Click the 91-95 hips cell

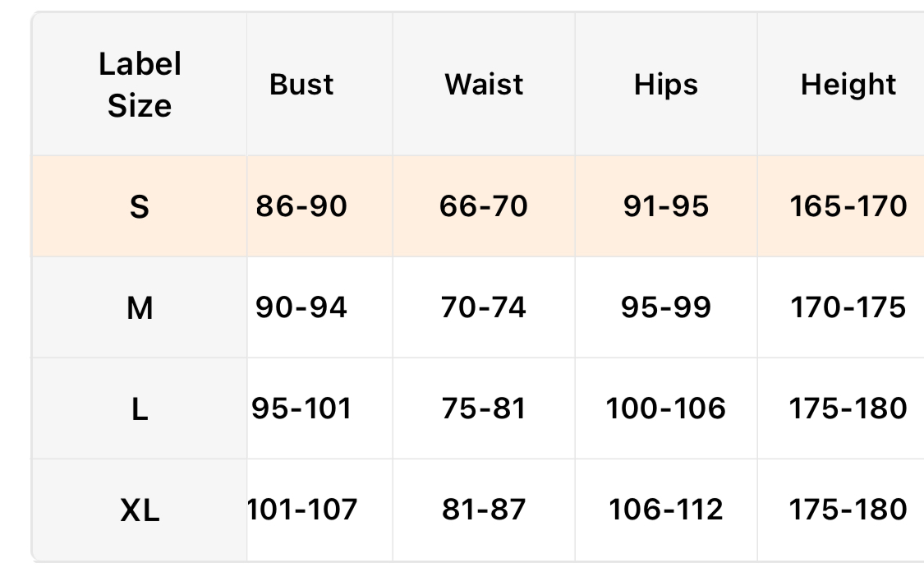coord(666,205)
